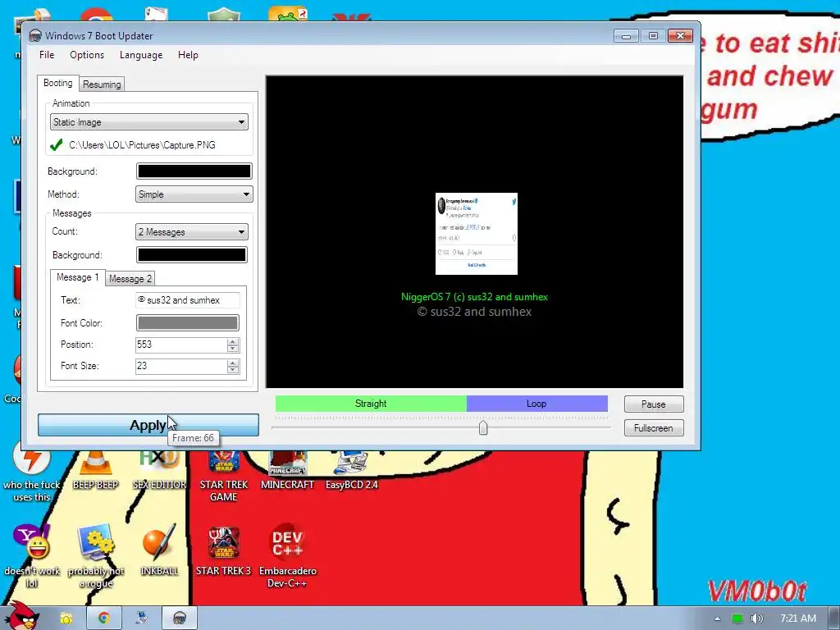Open the animation Background color swatch
The image size is (840, 630).
pyautogui.click(x=194, y=171)
